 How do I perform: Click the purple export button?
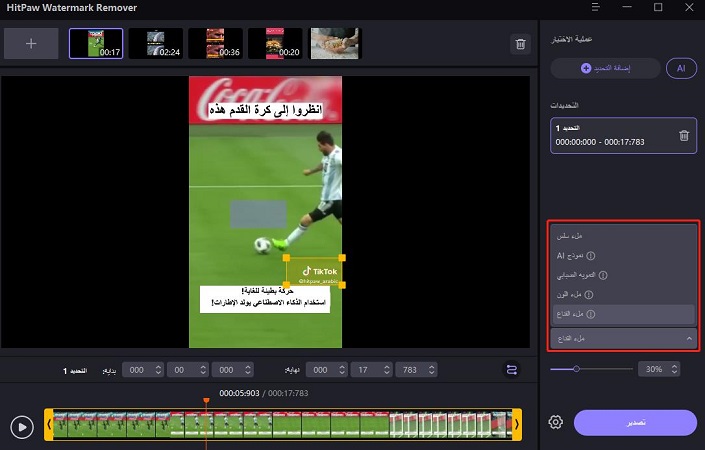(635, 423)
